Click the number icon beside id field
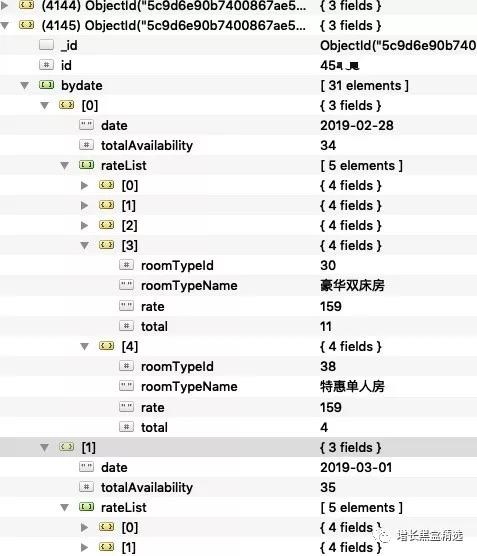Image resolution: width=477 pixels, height=556 pixels. pyautogui.click(x=46, y=65)
